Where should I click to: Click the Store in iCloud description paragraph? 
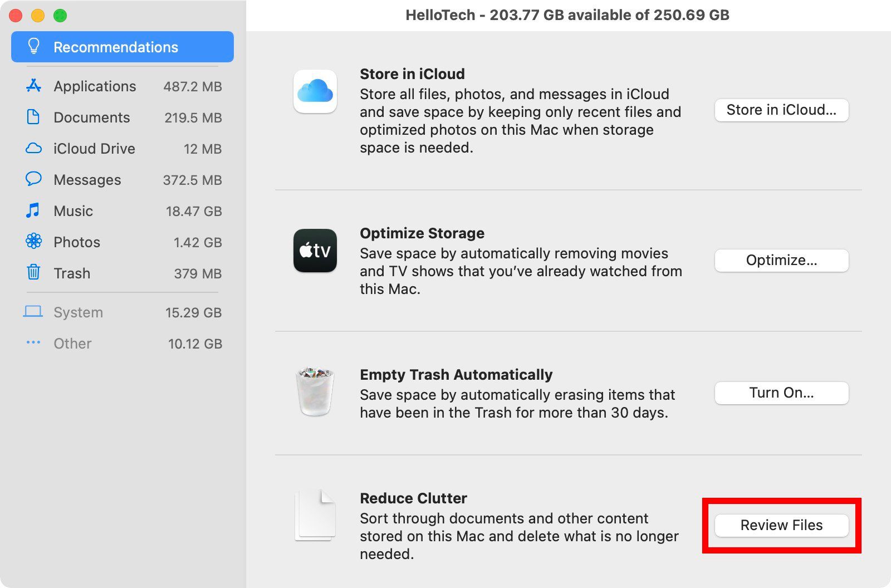[521, 121]
